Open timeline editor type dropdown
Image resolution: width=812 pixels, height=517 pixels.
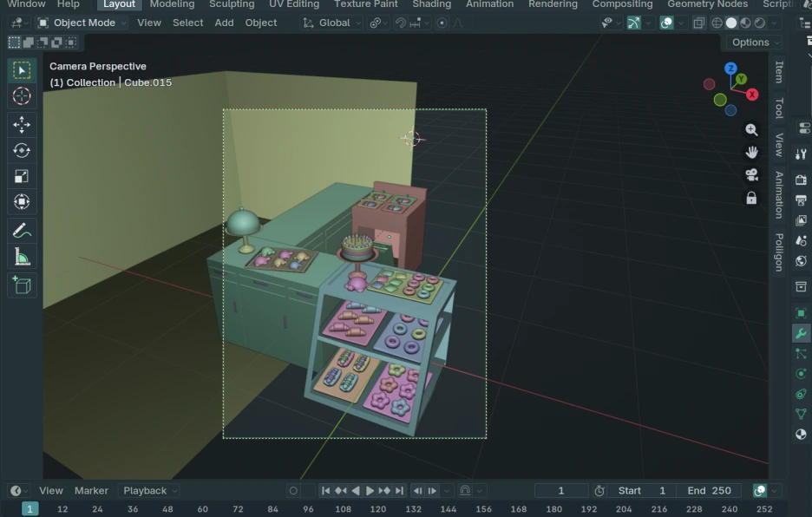click(x=18, y=491)
